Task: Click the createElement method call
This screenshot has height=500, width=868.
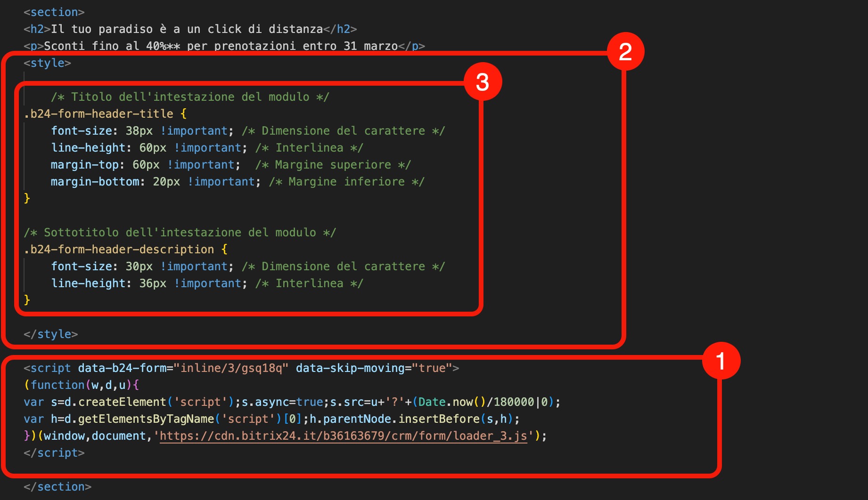Action: tap(122, 402)
